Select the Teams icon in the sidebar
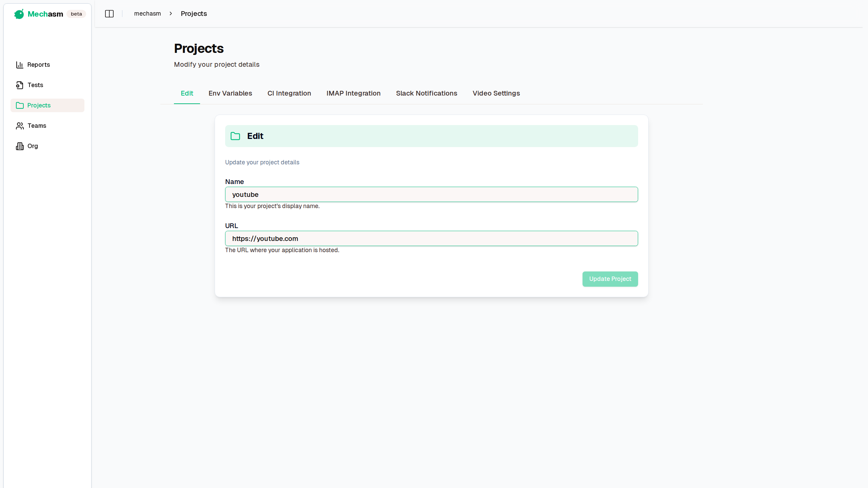The width and height of the screenshot is (868, 488). (20, 126)
